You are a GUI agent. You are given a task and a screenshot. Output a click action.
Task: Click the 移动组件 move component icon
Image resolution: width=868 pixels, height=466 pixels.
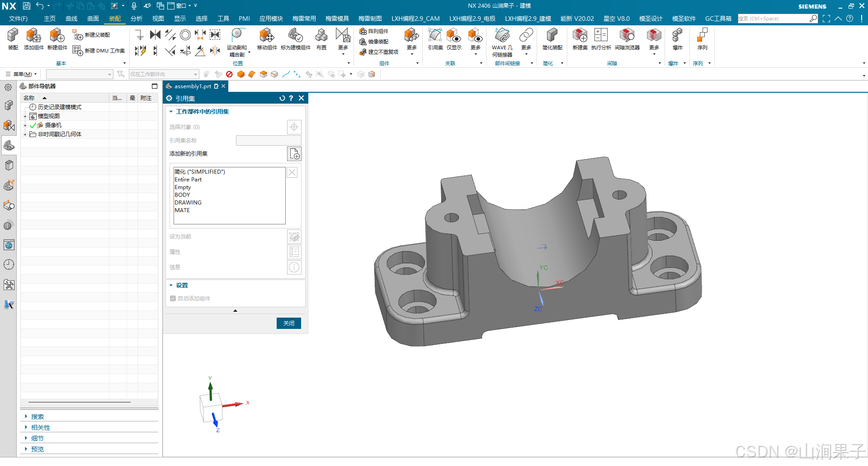(x=267, y=38)
